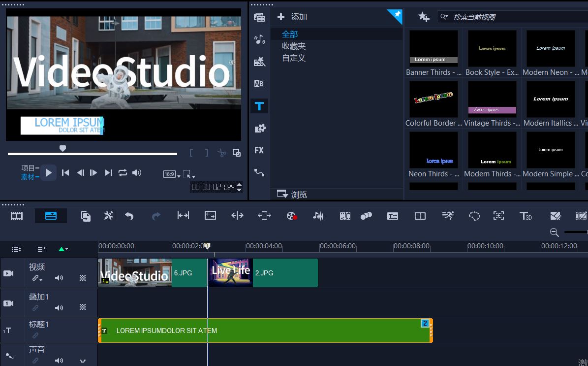The image size is (588, 366).
Task: Open the 3D Title Editor
Action: click(x=526, y=216)
